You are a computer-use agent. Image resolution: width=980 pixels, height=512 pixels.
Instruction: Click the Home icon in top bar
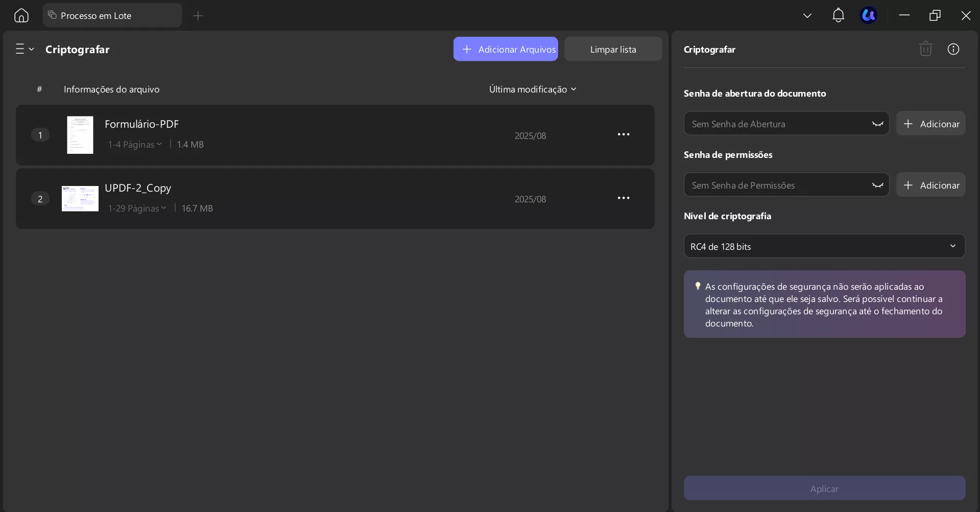(x=20, y=15)
